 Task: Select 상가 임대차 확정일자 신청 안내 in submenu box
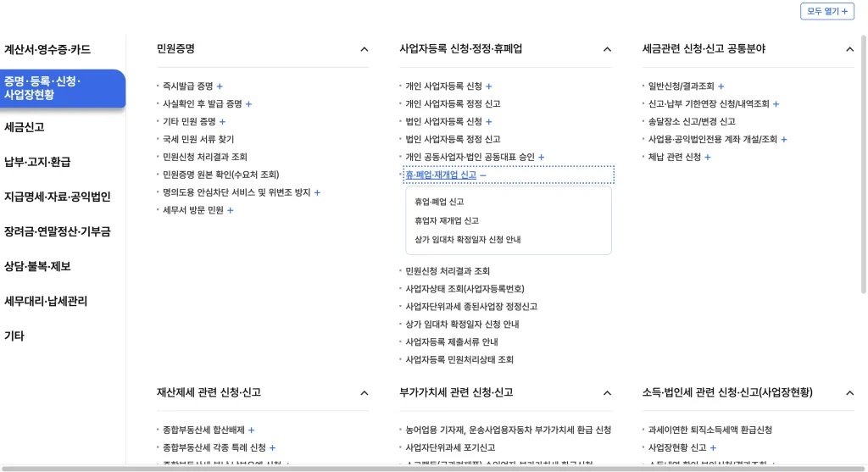coord(468,240)
